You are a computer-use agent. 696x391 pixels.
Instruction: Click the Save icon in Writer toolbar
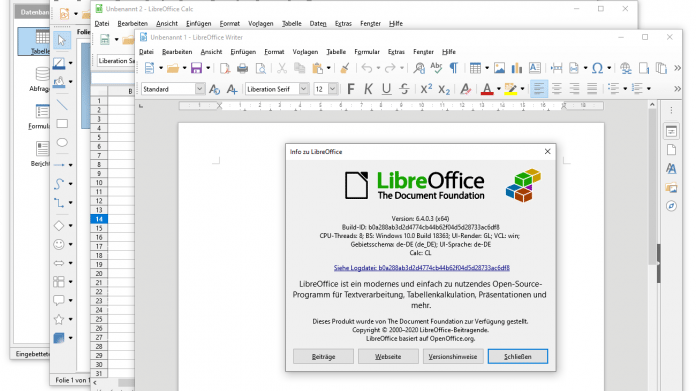click(x=196, y=68)
